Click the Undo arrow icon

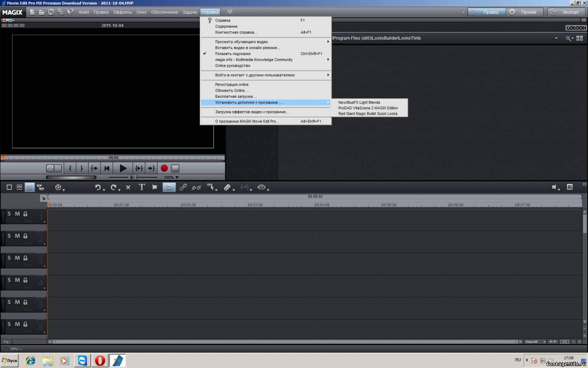click(98, 187)
